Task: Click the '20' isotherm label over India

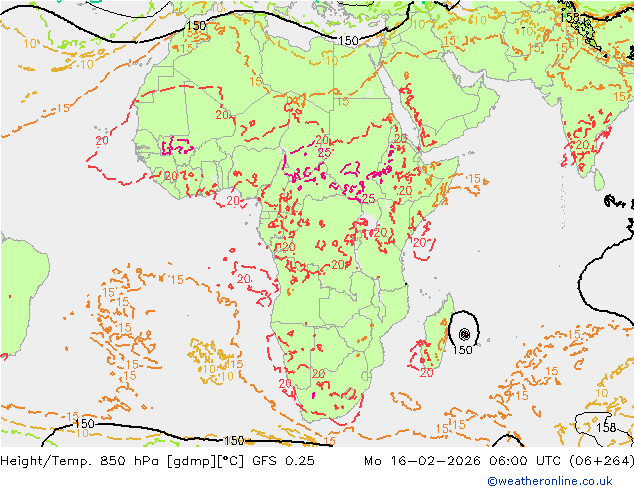Action: (582, 145)
